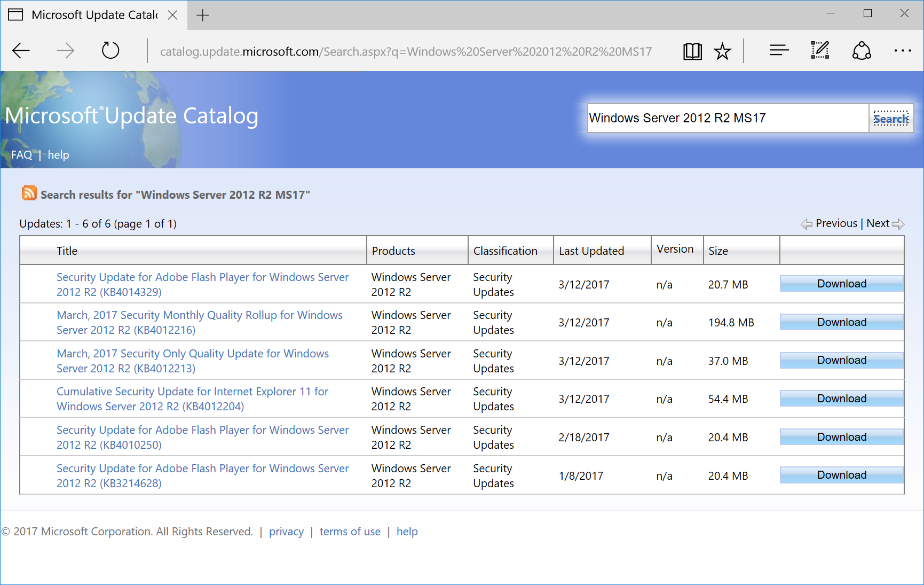Click the catalog search text field

click(727, 118)
